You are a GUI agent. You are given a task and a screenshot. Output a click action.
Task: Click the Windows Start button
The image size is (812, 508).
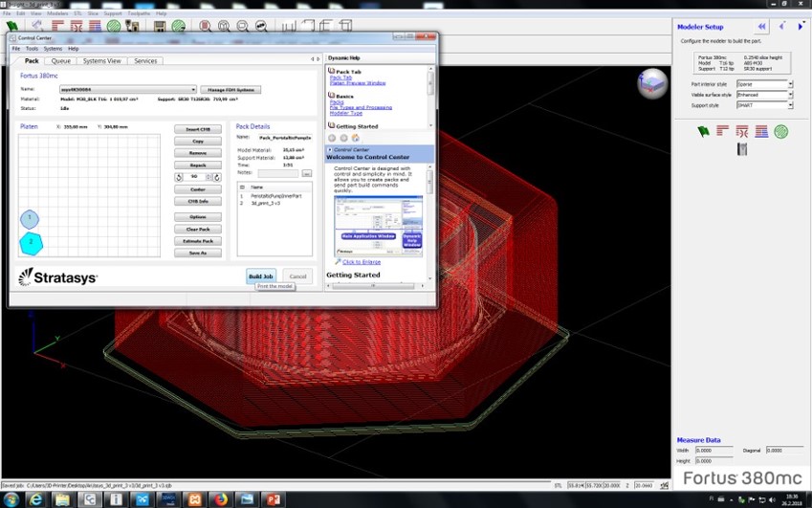(11, 499)
